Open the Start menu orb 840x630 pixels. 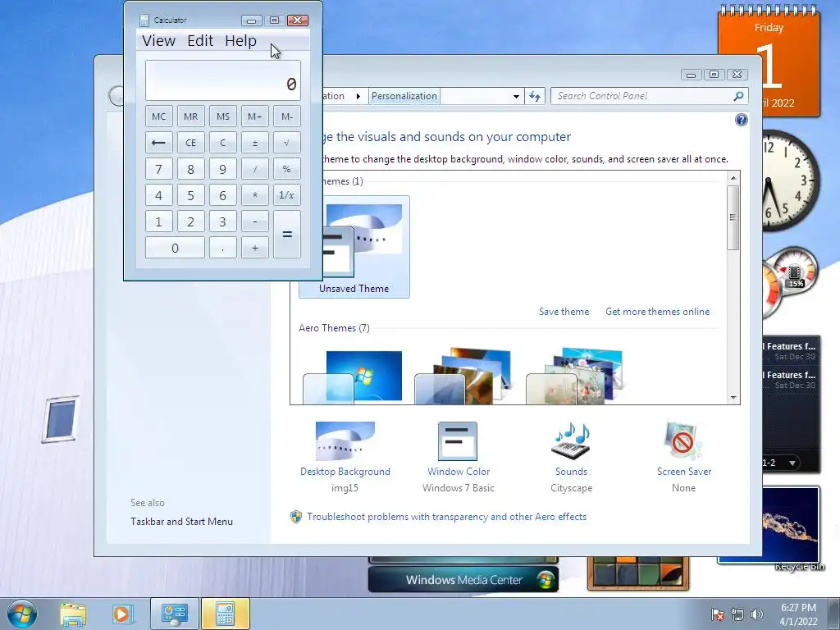pyautogui.click(x=21, y=614)
